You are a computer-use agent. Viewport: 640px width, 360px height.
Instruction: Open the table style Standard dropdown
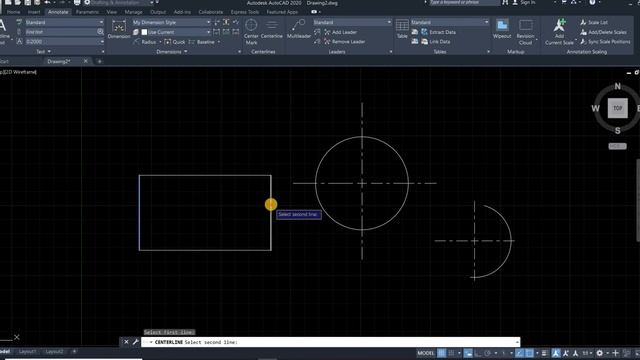coord(450,22)
